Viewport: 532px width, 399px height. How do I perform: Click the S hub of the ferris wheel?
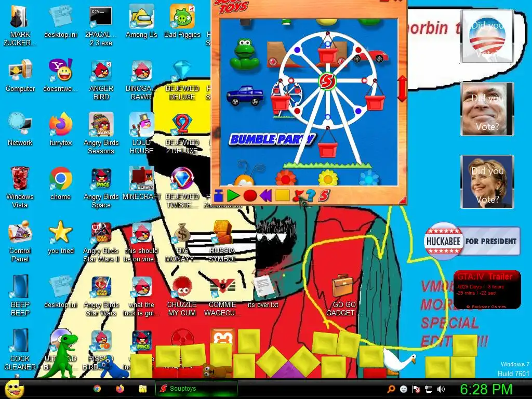[327, 81]
